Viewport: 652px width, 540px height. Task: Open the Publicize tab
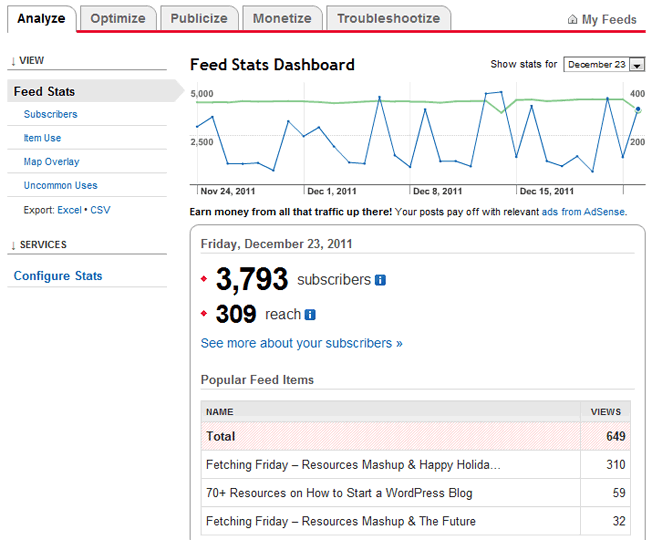[199, 19]
